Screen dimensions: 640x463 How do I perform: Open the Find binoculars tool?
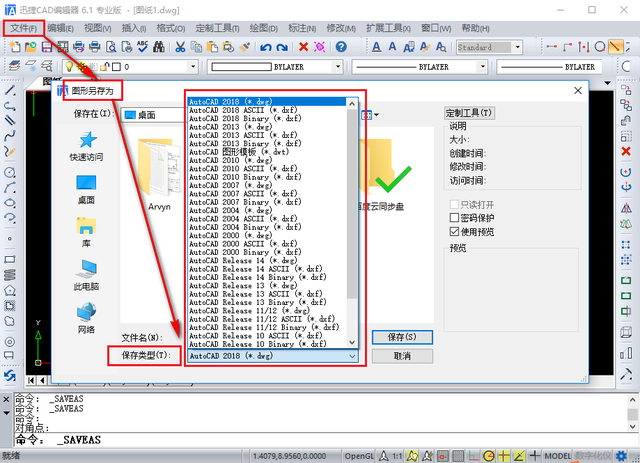click(x=158, y=47)
